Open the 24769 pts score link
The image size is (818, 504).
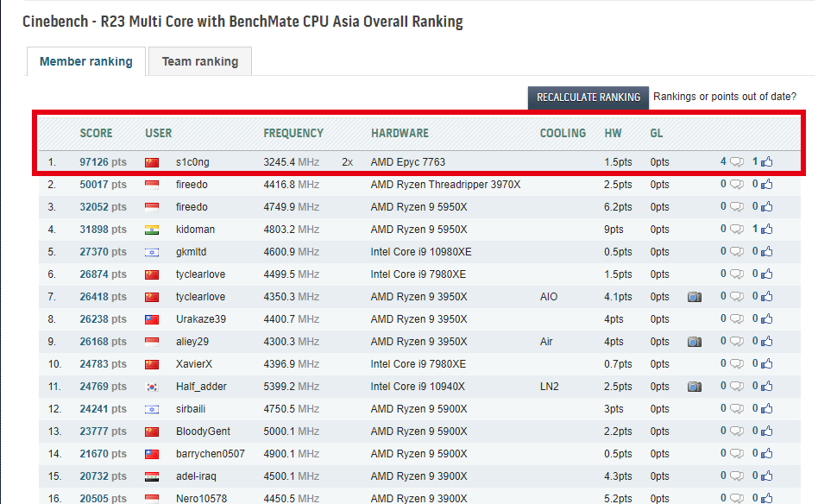tap(103, 387)
